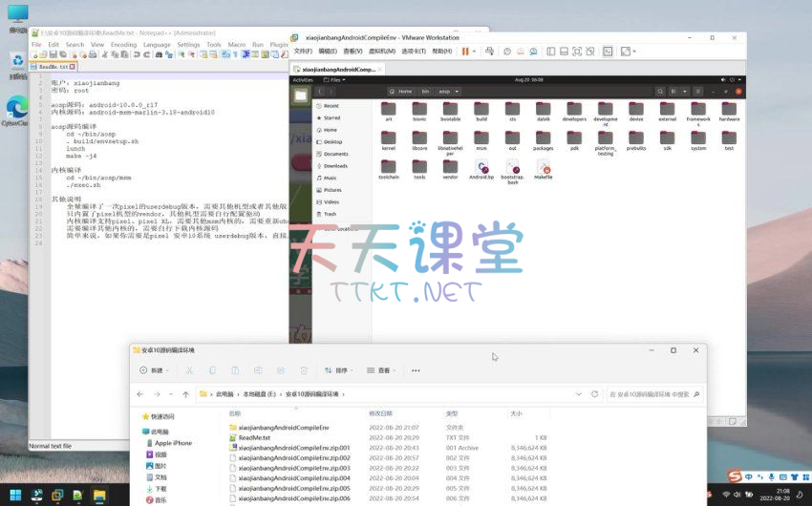812x506 pixels.
Task: Click the Windows Start button on taskbar
Action: coord(14,495)
